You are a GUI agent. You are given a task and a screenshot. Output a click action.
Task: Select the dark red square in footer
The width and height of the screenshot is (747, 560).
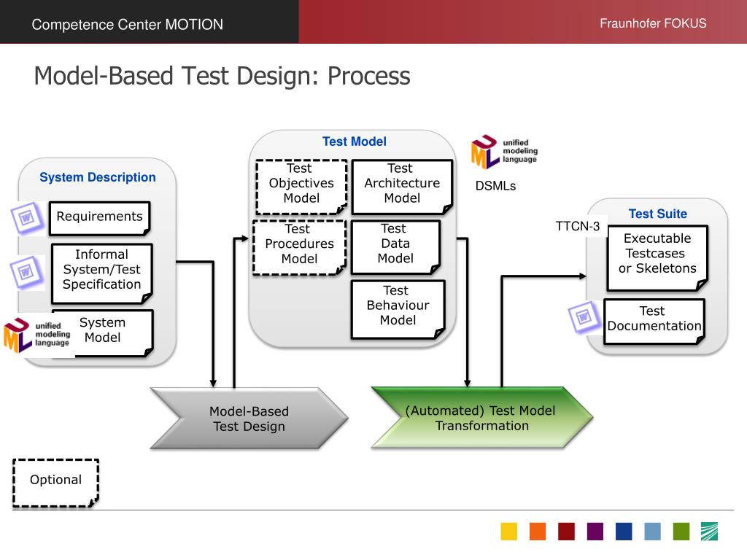566,532
